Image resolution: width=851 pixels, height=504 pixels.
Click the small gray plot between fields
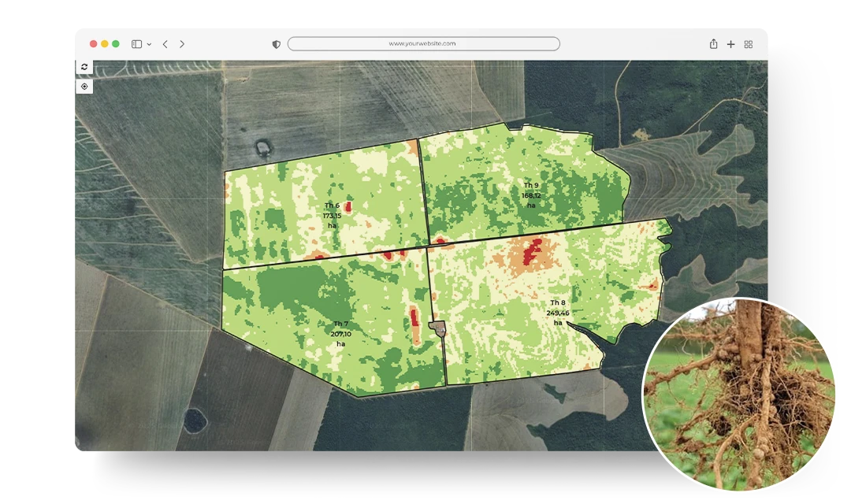click(437, 328)
